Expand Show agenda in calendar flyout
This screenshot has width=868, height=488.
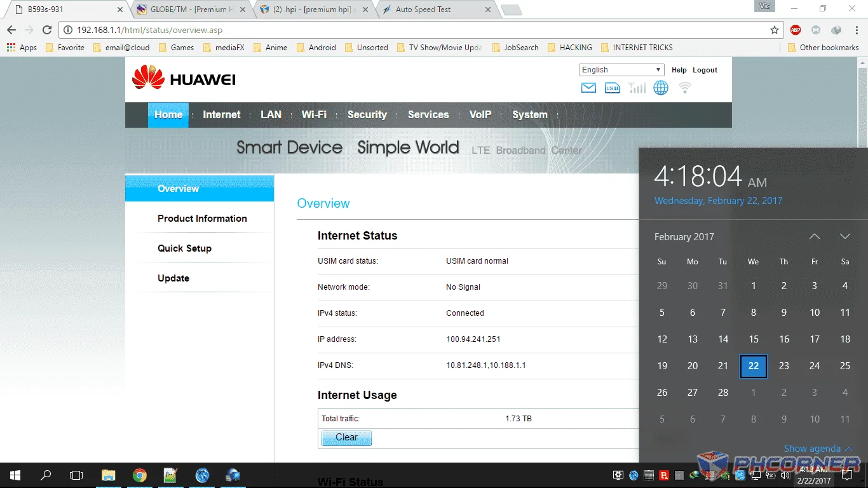[818, 449]
